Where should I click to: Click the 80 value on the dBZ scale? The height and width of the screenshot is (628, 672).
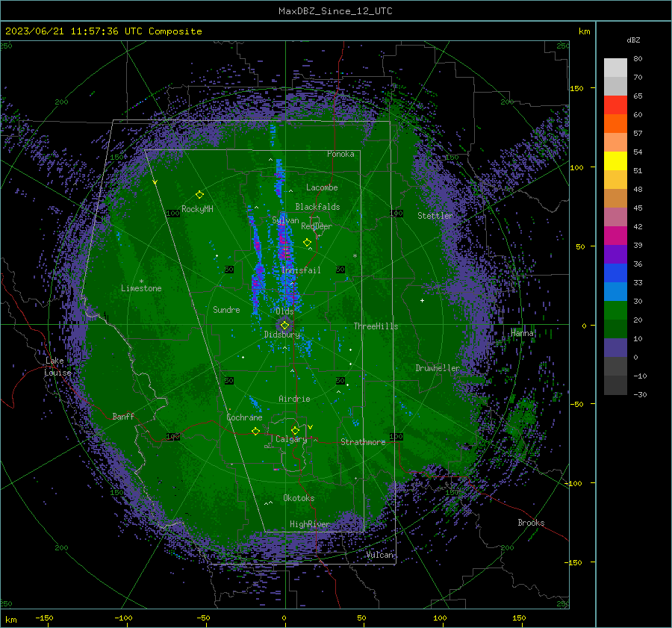click(x=638, y=59)
